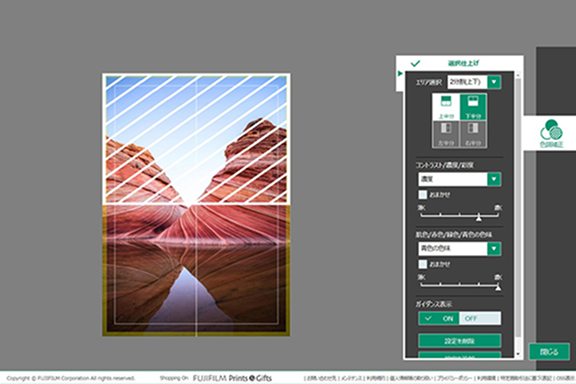Open the color tone correction (色調補正) icon
The image size is (576, 384).
[551, 133]
